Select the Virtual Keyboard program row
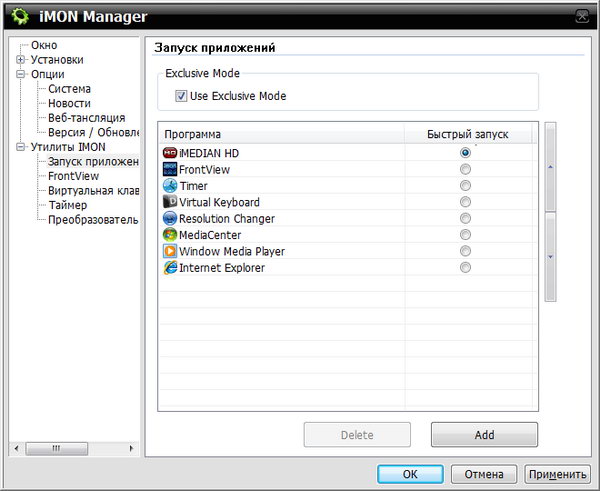Viewport: 600px width, 491px height. click(347, 202)
